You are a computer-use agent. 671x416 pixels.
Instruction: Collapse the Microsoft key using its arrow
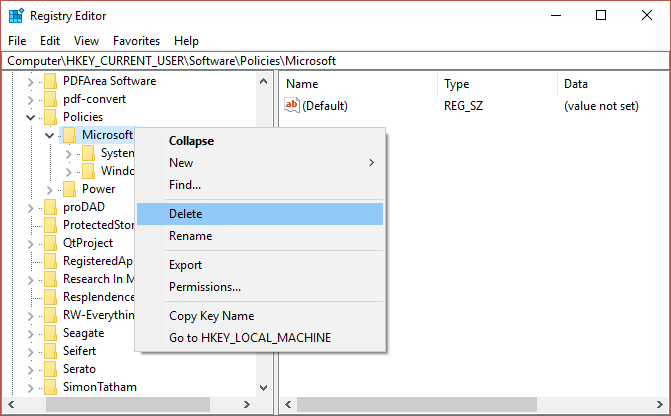coord(49,135)
